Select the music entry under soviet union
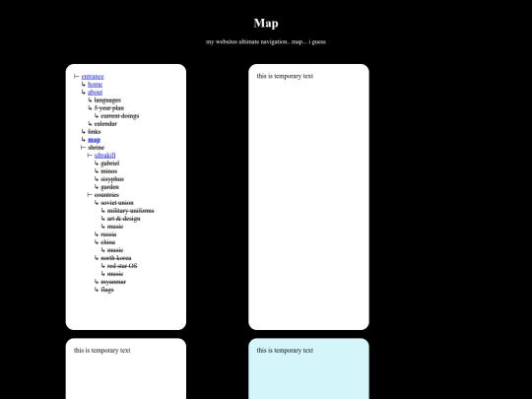532x399 pixels. point(115,227)
